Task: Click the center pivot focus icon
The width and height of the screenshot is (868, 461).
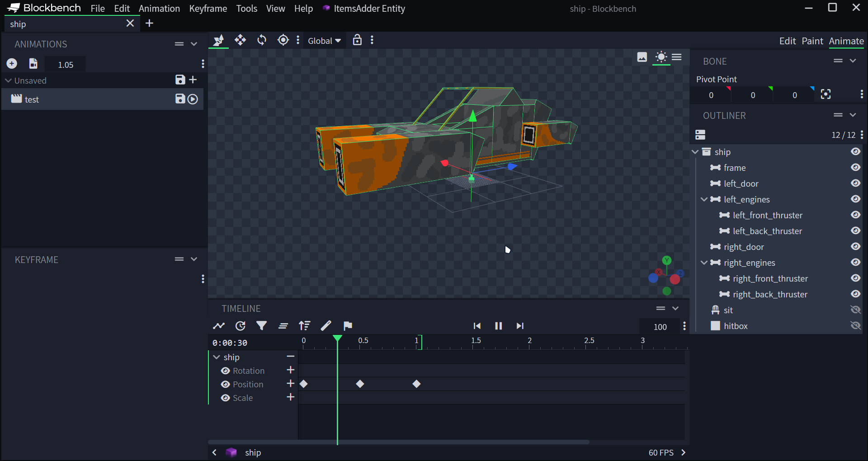Action: (x=826, y=94)
